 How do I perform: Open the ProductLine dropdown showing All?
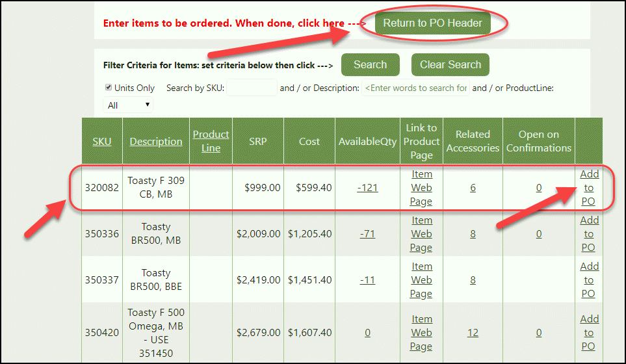(x=128, y=105)
